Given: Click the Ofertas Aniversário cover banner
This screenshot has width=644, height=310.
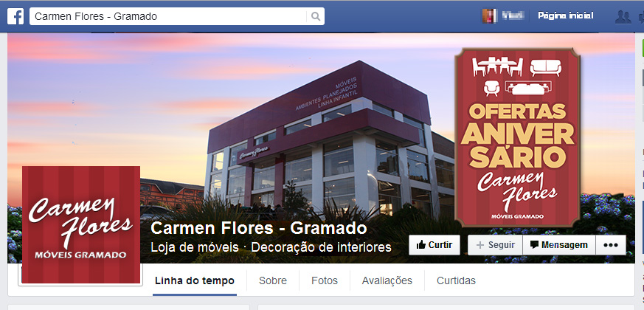Looking at the screenshot, I should tap(518, 137).
